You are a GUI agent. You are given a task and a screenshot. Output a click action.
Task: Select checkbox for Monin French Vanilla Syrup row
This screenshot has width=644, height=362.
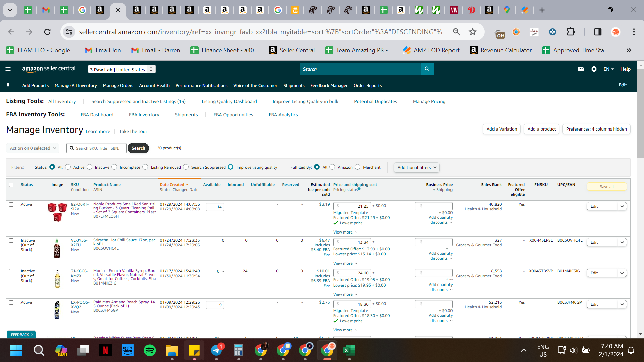coord(11,271)
